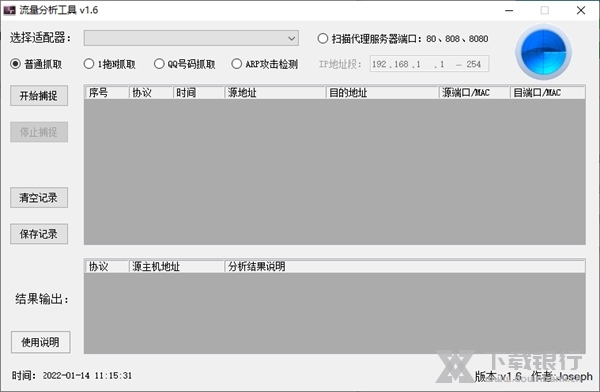Click the 选择适配器 label

point(41,38)
